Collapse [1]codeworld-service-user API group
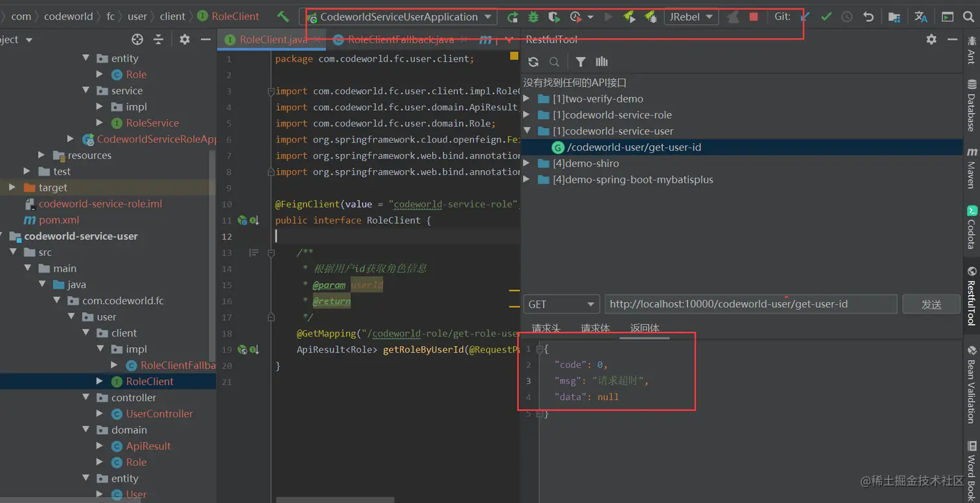This screenshot has width=980, height=503. (x=526, y=132)
